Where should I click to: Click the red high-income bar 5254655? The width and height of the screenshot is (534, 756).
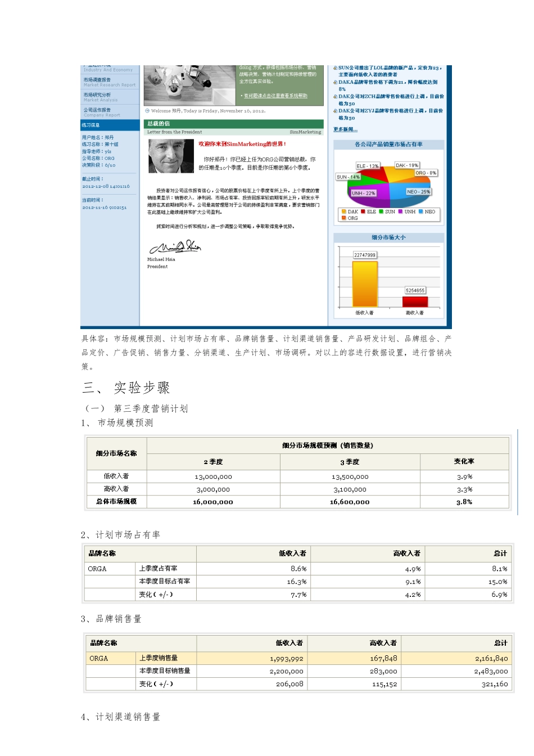click(415, 301)
